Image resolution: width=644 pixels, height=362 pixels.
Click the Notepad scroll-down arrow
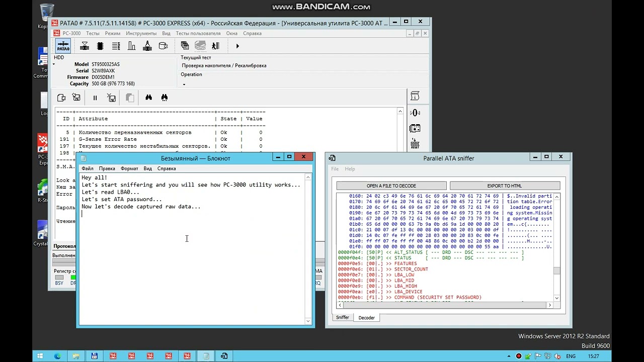(308, 320)
